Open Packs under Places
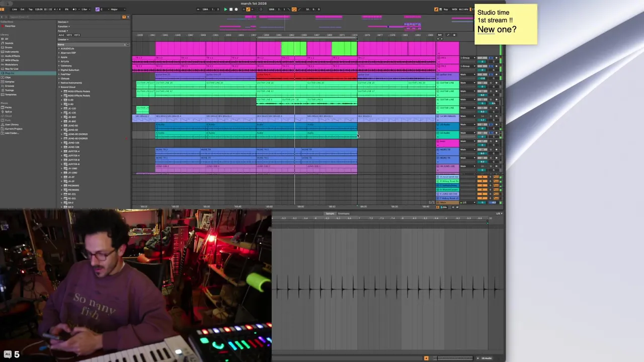 tap(8, 107)
